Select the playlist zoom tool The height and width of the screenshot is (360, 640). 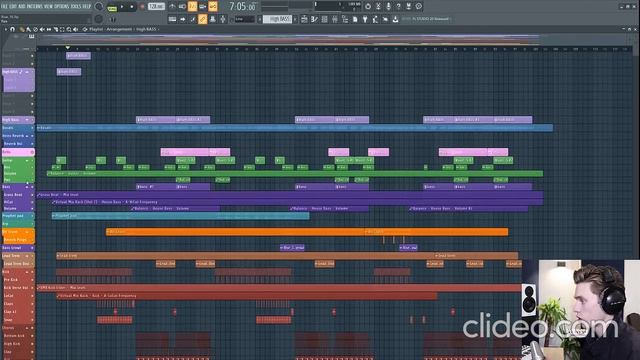(69, 29)
